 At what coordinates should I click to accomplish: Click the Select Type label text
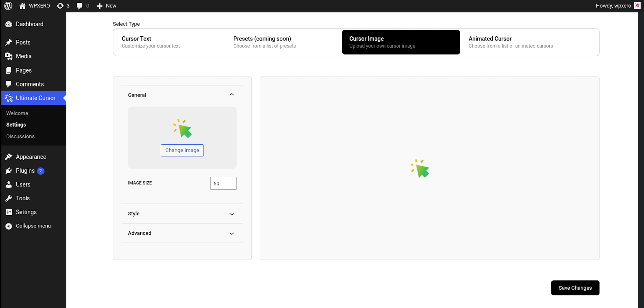[126, 24]
